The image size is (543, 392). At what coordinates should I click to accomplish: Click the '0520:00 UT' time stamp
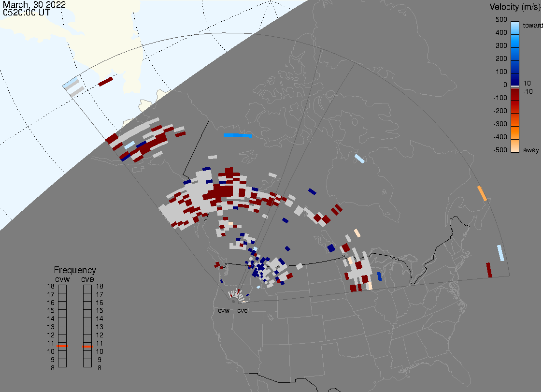[x=26, y=13]
